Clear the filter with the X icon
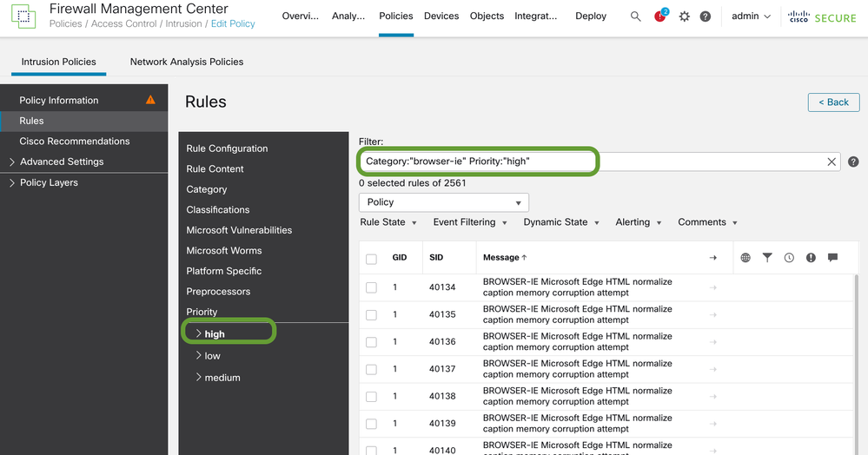Image resolution: width=868 pixels, height=455 pixels. (x=832, y=162)
